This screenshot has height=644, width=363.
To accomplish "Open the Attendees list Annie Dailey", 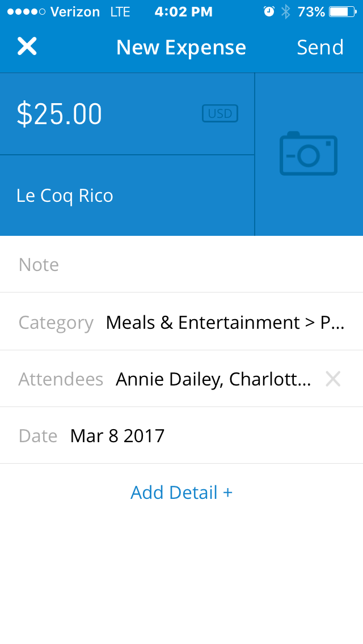I will 213,379.
